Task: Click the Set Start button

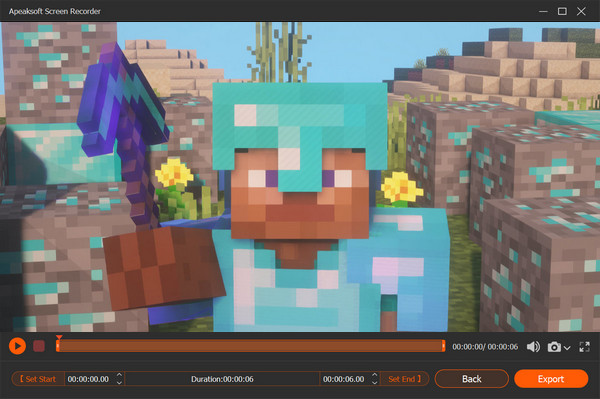Action: (38, 379)
